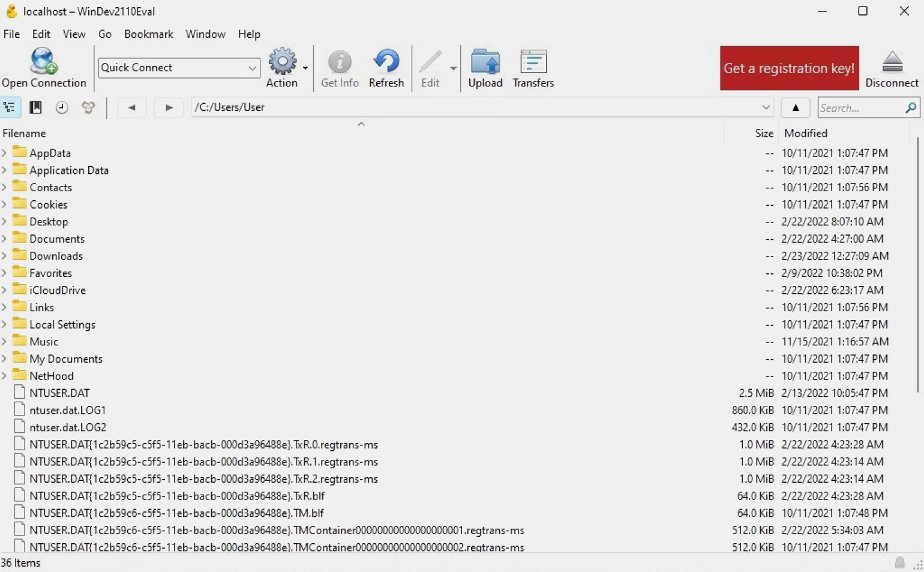Open the Bookmark menu

[x=148, y=34]
